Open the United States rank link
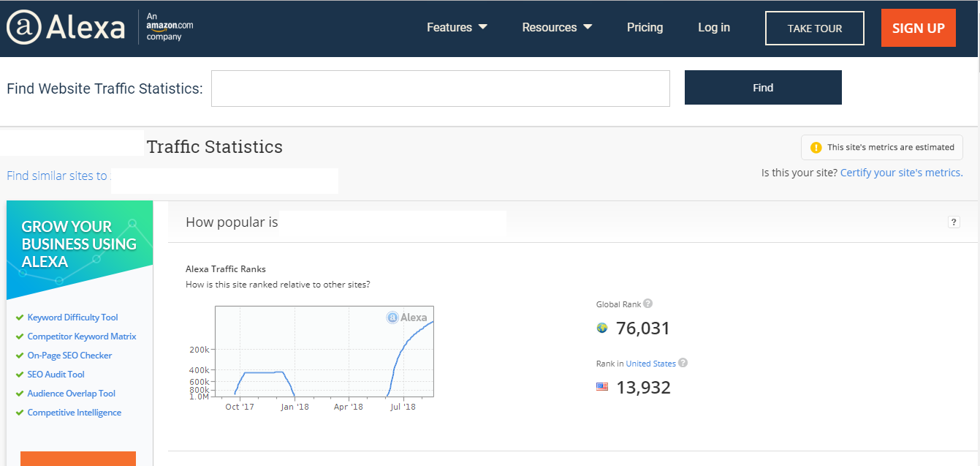Viewport: 980px width, 466px height. pos(653,363)
